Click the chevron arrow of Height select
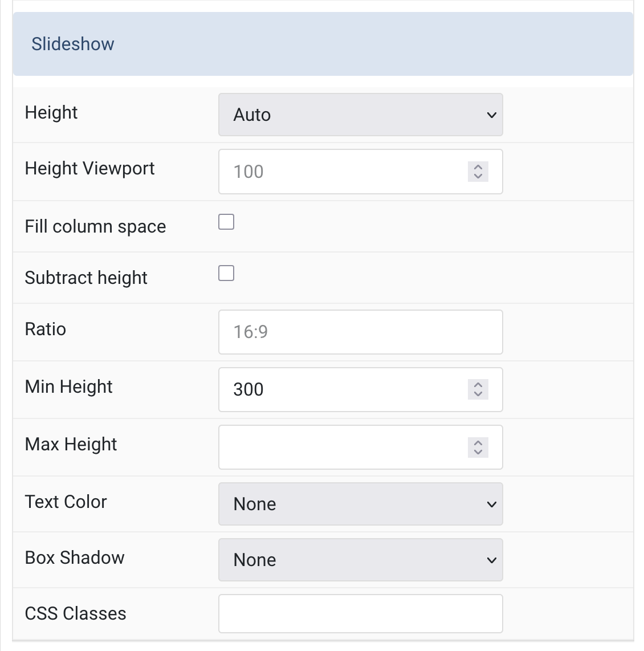The image size is (644, 651). click(492, 115)
